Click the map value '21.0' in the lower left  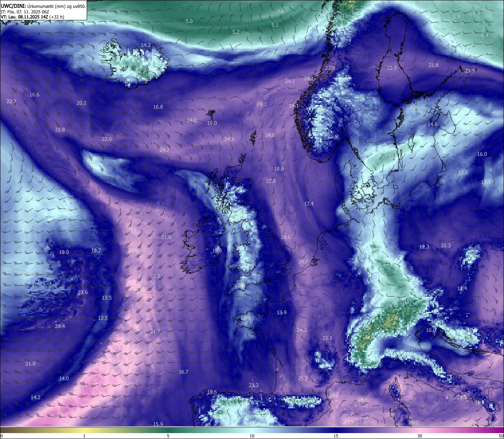click(x=30, y=364)
